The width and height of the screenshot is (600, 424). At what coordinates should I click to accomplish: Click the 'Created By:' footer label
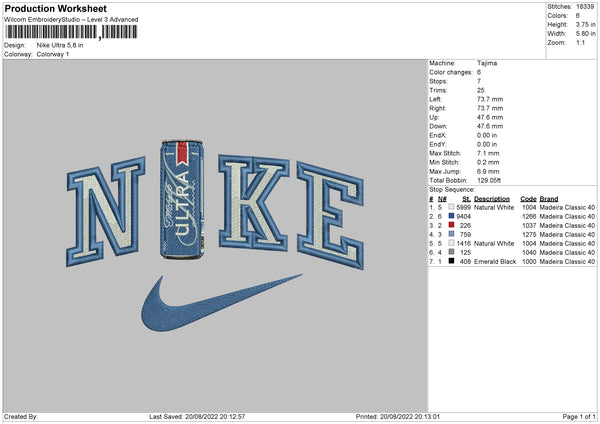tap(21, 416)
